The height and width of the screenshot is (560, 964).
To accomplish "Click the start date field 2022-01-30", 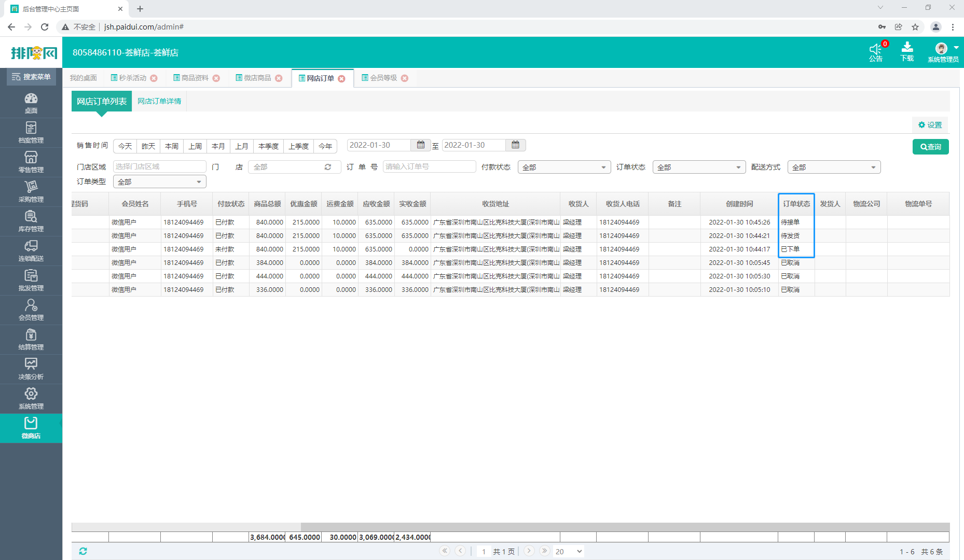I will (379, 145).
